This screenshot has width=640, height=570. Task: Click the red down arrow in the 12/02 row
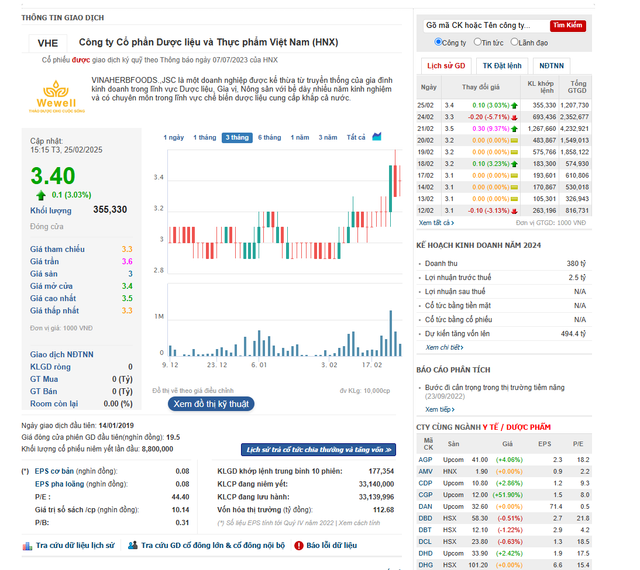click(x=514, y=211)
